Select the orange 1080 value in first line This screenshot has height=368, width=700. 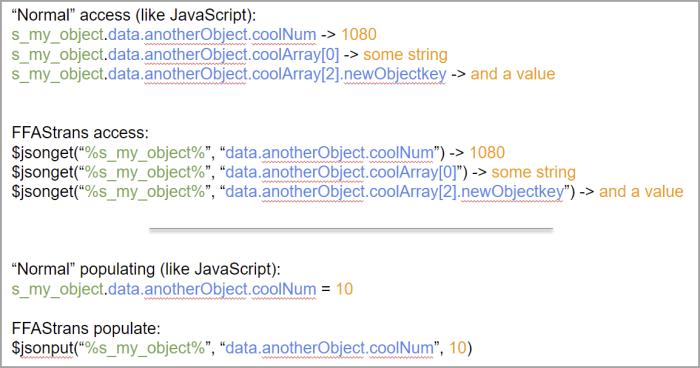coord(359,34)
